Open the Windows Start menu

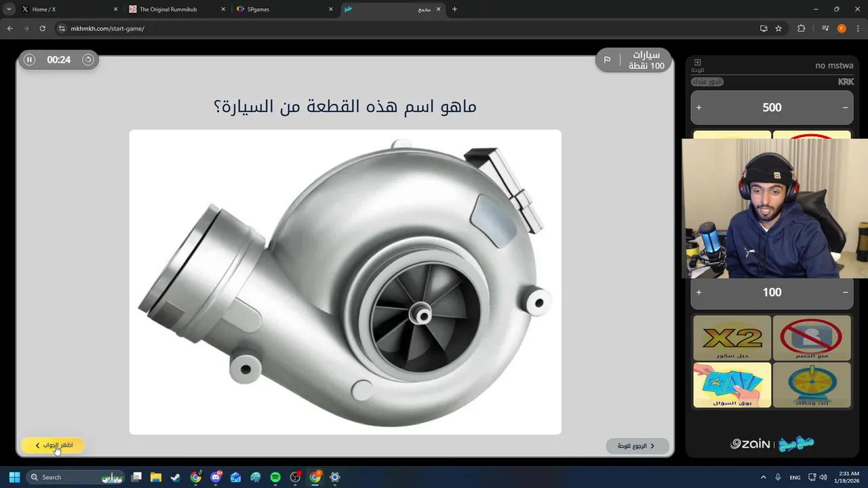pyautogui.click(x=14, y=477)
